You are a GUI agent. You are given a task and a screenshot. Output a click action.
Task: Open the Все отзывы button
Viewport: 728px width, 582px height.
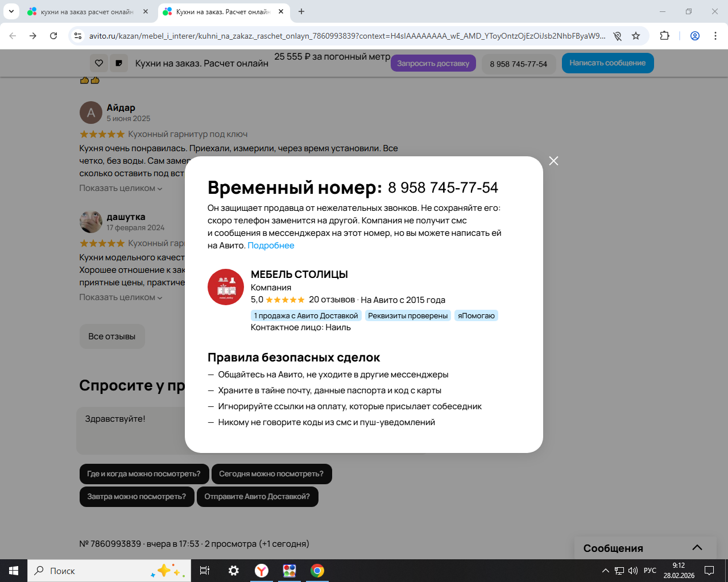[112, 336]
